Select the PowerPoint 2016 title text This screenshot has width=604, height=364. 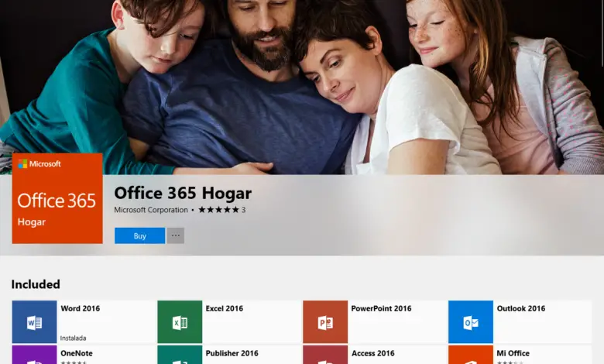point(381,308)
